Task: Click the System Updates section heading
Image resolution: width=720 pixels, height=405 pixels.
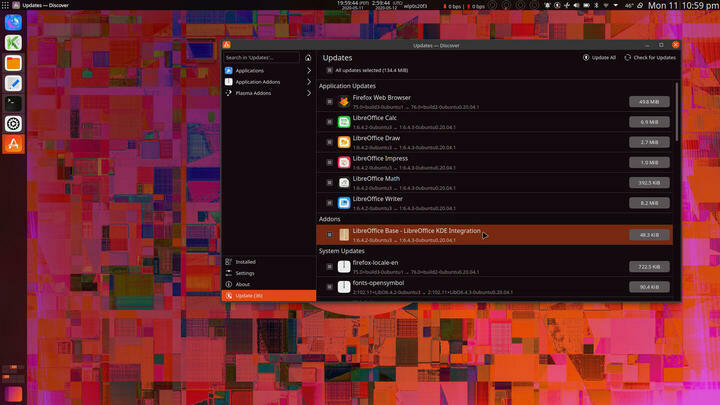Action: click(x=342, y=251)
